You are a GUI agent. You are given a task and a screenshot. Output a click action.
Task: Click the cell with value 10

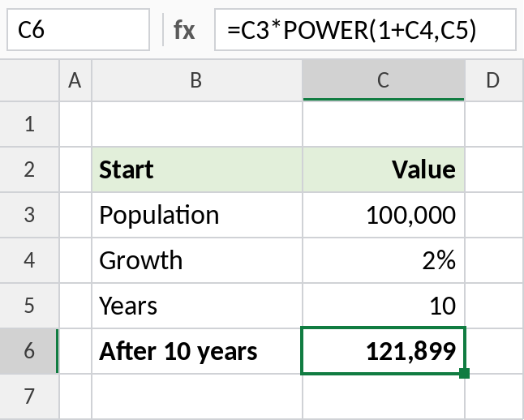click(x=384, y=306)
